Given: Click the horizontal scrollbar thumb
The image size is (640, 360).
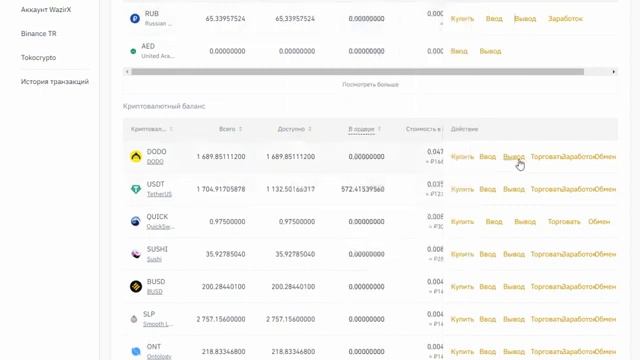Looking at the screenshot, I should [x=358, y=72].
